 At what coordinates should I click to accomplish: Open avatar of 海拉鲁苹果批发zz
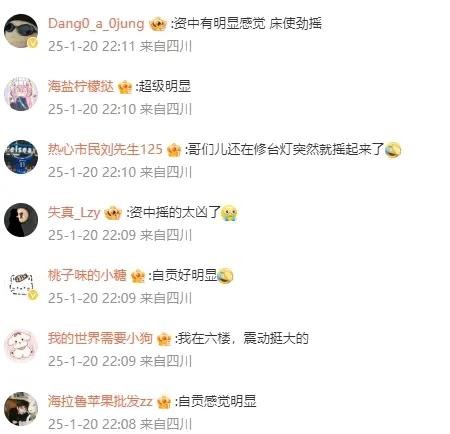[21, 409]
